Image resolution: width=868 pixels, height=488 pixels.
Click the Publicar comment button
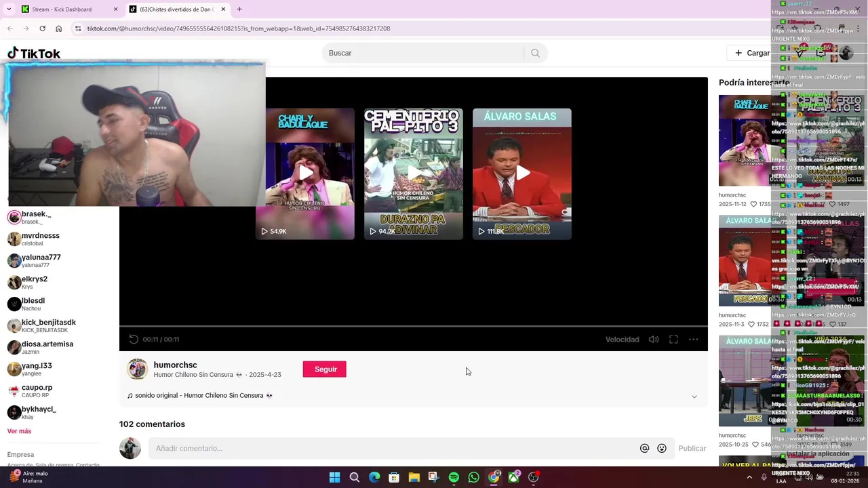click(692, 448)
